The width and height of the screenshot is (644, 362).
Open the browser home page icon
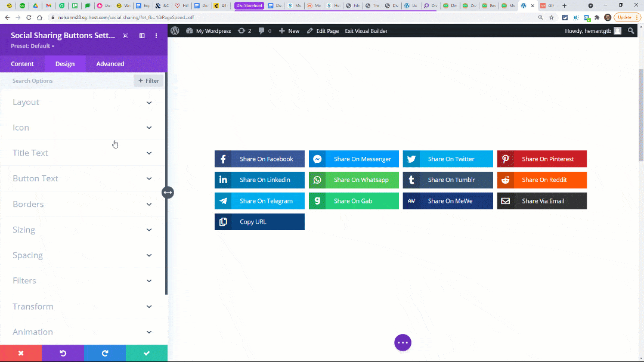[x=39, y=18]
